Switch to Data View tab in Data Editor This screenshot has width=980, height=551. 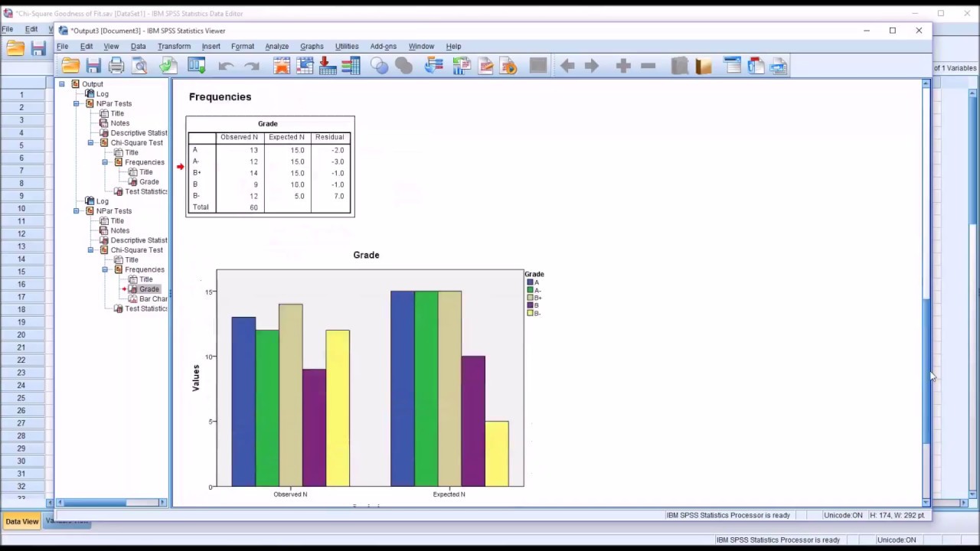tap(21, 521)
